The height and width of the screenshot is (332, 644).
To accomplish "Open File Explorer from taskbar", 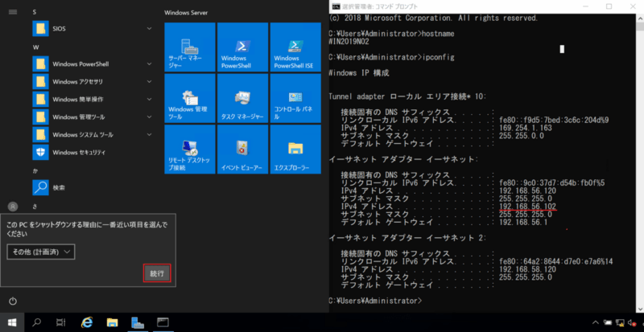I will 112,322.
